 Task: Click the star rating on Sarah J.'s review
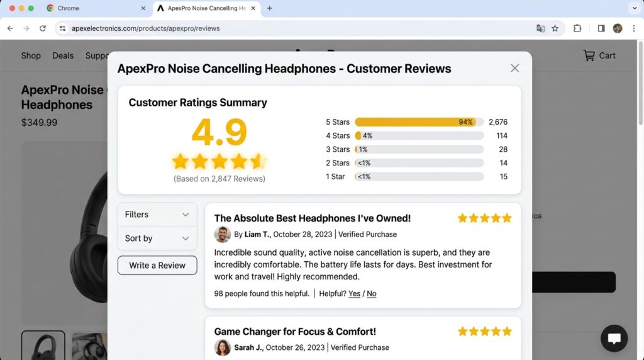pos(485,331)
